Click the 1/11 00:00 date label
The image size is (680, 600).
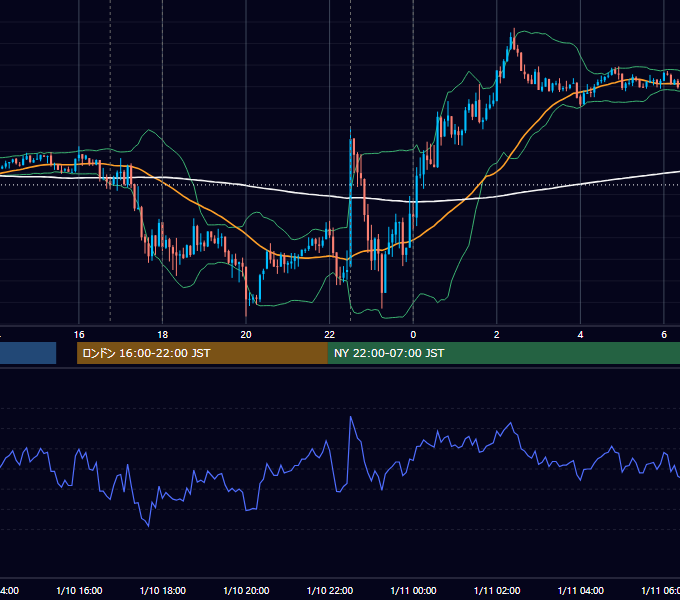(x=413, y=591)
